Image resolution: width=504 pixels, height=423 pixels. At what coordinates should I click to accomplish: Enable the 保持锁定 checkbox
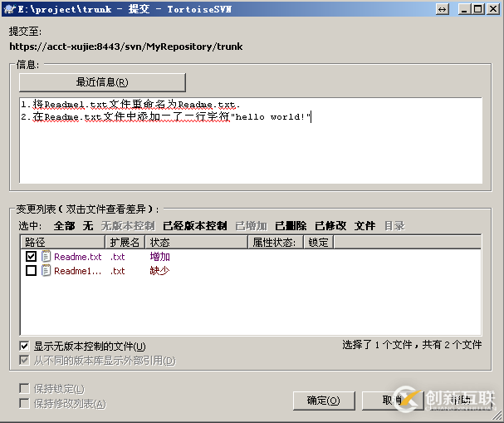pos(24,389)
